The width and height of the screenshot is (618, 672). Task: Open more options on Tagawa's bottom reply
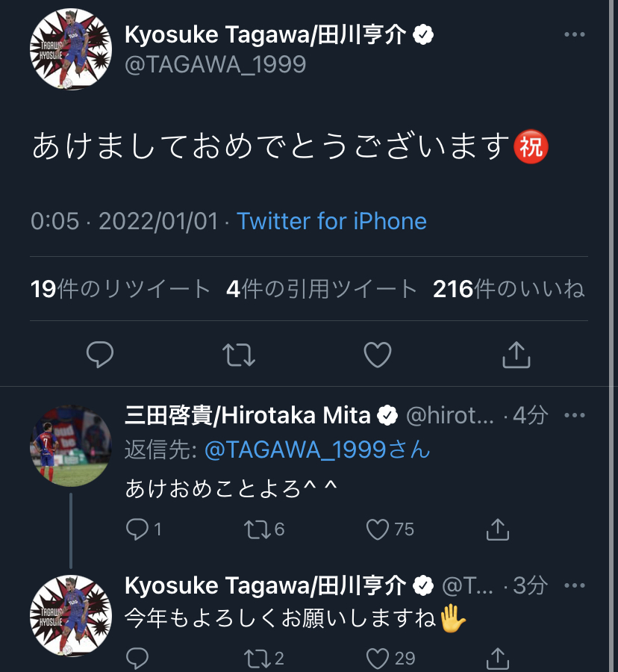pyautogui.click(x=574, y=585)
